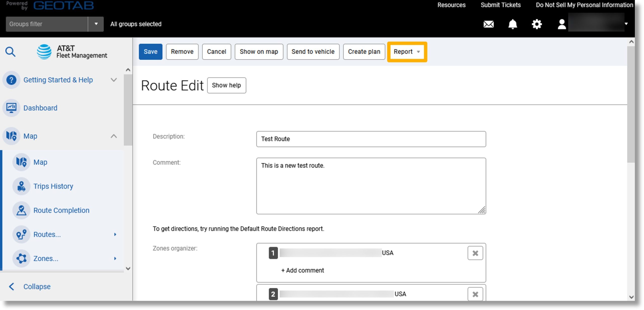Open the mail messages icon
This screenshot has height=310, width=644.
[489, 24]
